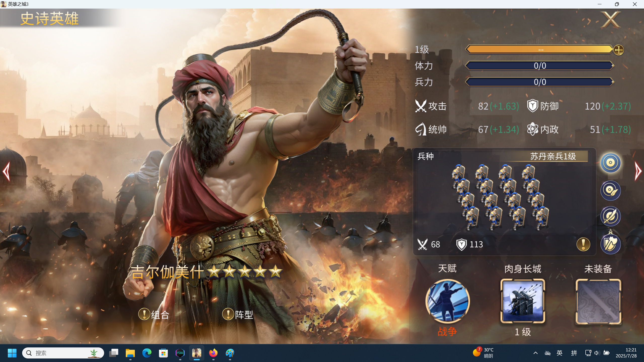
Task: Select the empty 未装备 skill slot
Action: (598, 301)
